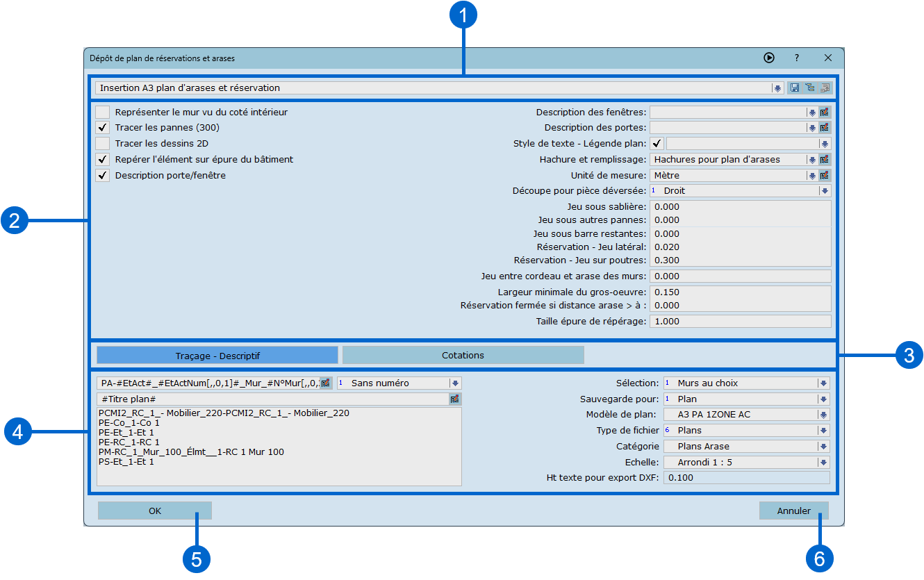Select the 'Traçage - Descriptif' tab
924x580 pixels.
[x=217, y=356]
